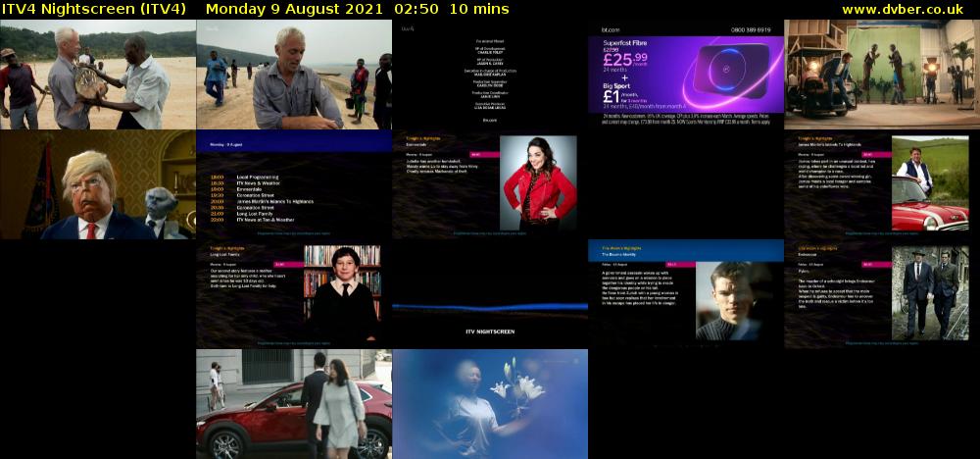Open the James Martin's Islands To Highlands frame
Image resolution: width=980 pixels, height=459 pixels.
click(x=882, y=184)
